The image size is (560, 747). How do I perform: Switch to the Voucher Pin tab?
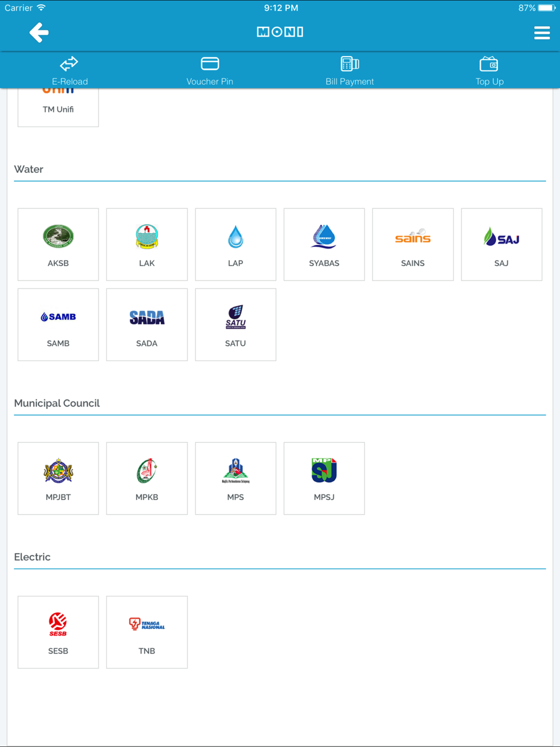pyautogui.click(x=210, y=71)
